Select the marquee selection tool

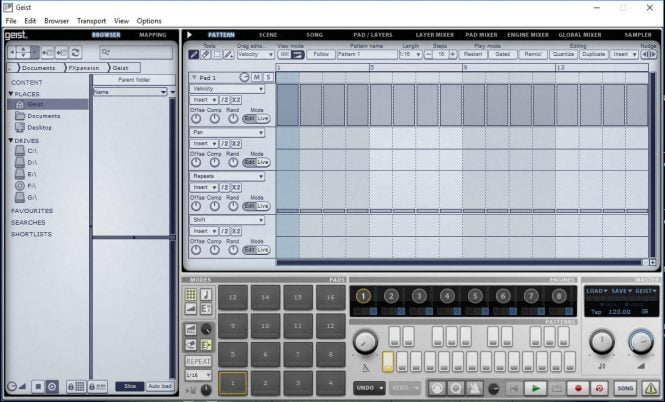(217, 54)
